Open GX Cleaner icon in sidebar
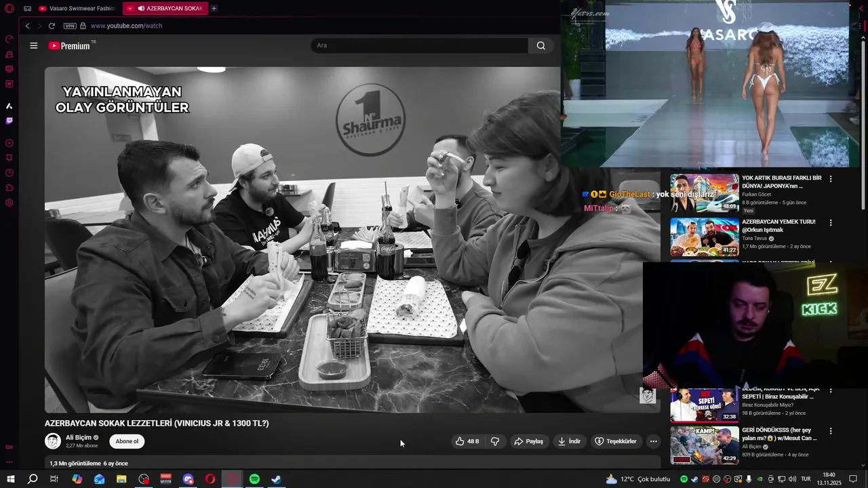The width and height of the screenshot is (868, 488). click(x=9, y=54)
